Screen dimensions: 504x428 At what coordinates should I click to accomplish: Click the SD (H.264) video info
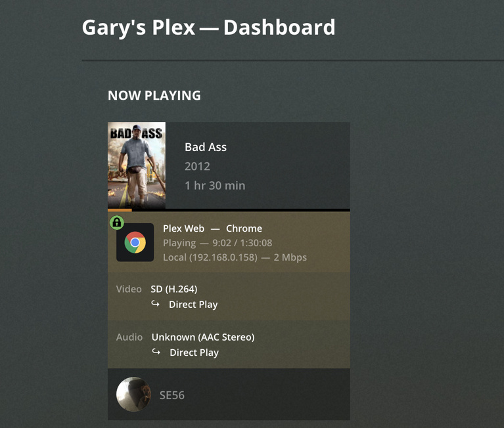174,289
